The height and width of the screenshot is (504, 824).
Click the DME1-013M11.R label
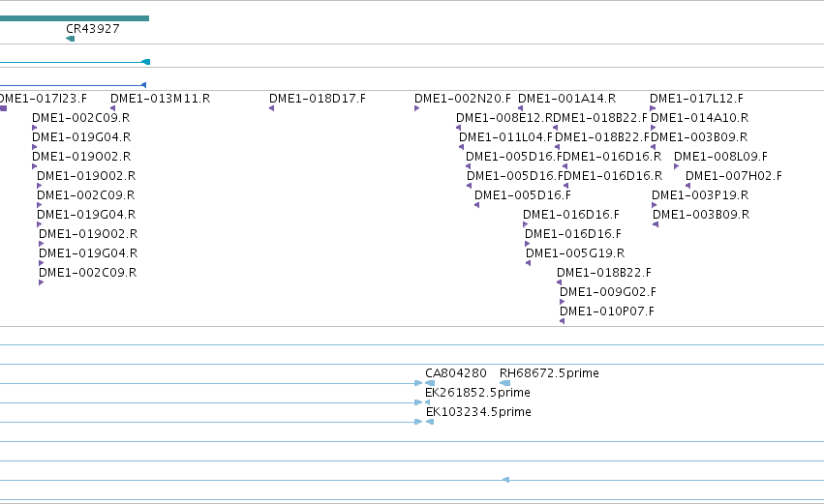point(161,99)
